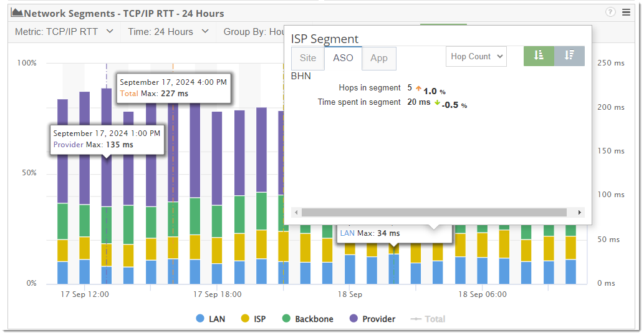
Task: Toggle the LAN legend series
Action: 210,319
